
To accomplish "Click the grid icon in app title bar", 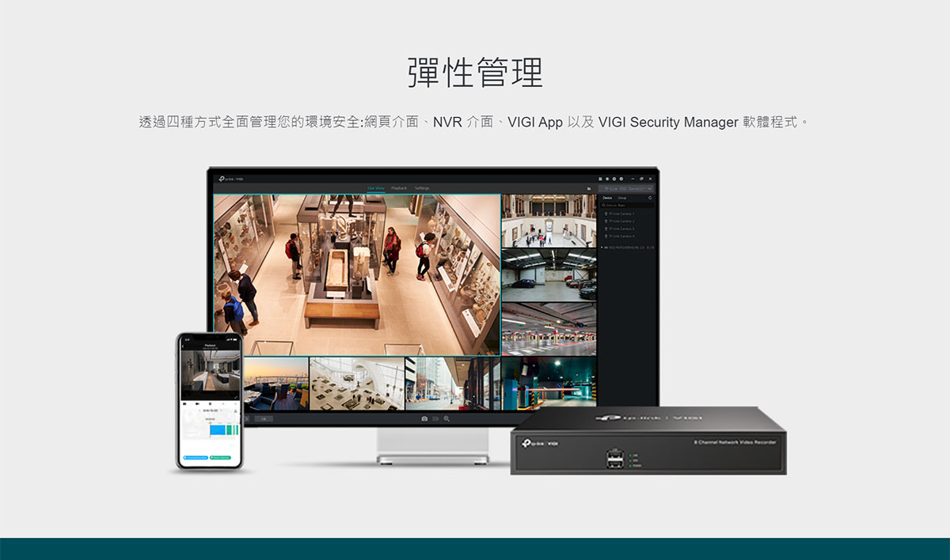I will (600, 179).
